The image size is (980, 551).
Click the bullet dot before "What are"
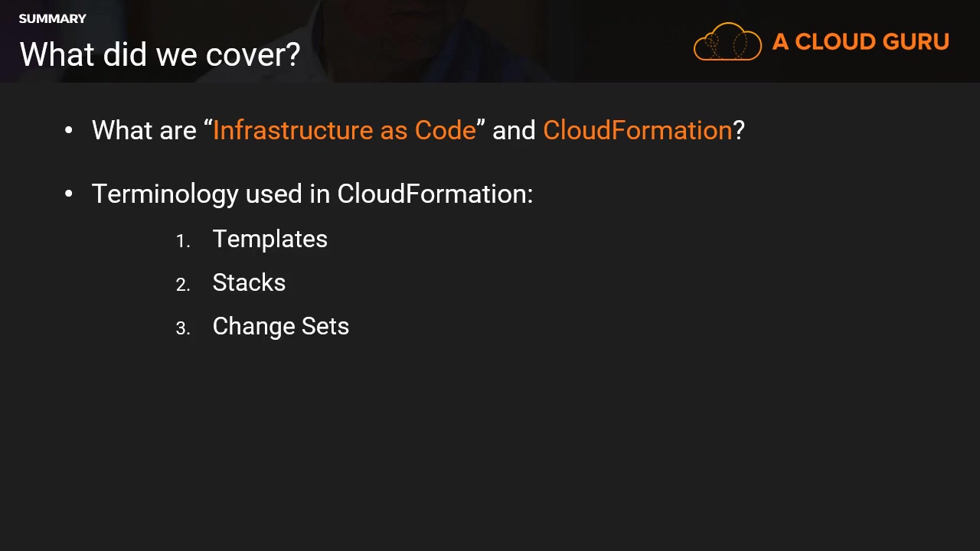(x=69, y=130)
